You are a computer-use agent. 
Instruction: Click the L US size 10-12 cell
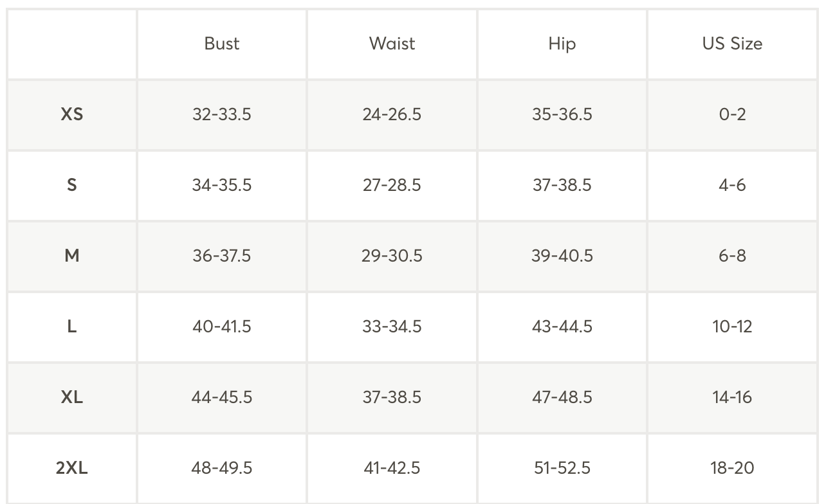coord(732,327)
